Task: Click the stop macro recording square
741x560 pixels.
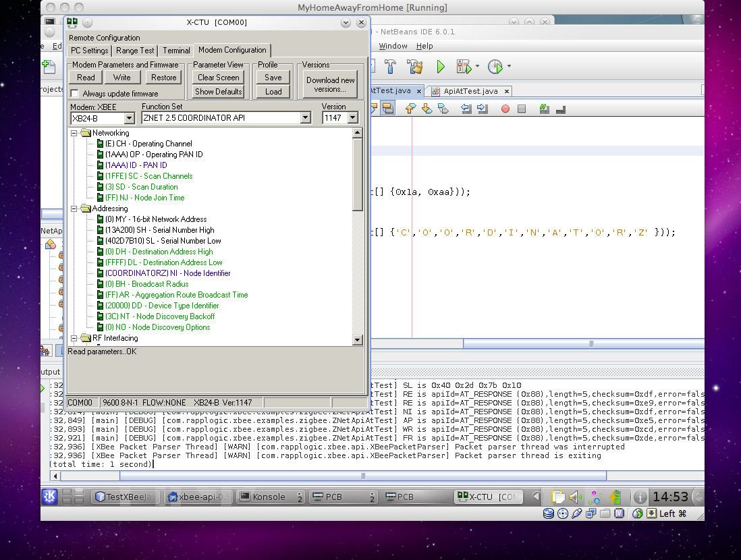Action: (x=522, y=109)
